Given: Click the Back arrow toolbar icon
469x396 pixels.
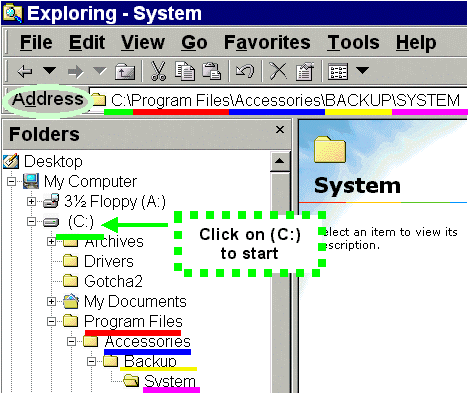Looking at the screenshot, I should coord(25,71).
